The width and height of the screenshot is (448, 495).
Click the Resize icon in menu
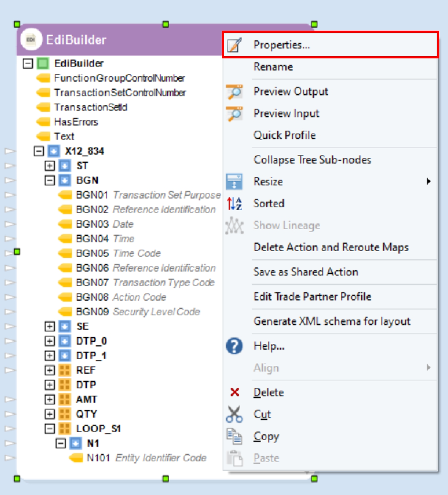(234, 182)
